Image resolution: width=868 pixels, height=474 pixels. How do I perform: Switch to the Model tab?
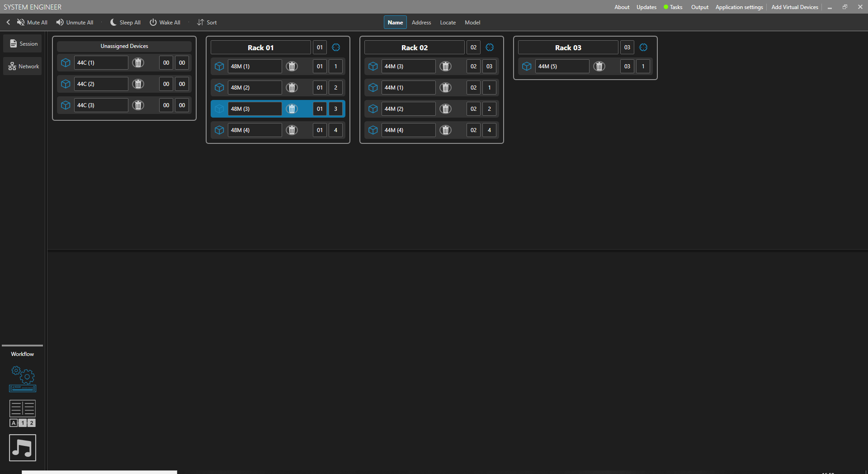coord(472,22)
